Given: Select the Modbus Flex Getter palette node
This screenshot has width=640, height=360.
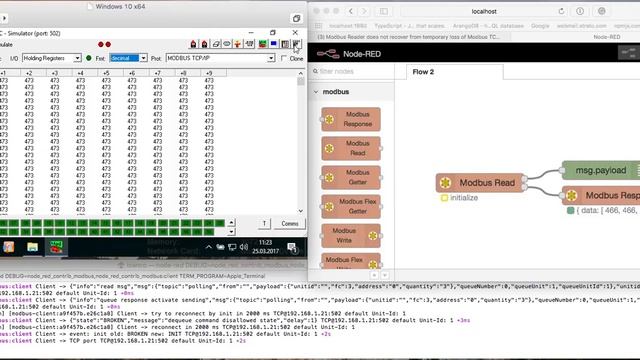Looking at the screenshot, I should pyautogui.click(x=351, y=207).
